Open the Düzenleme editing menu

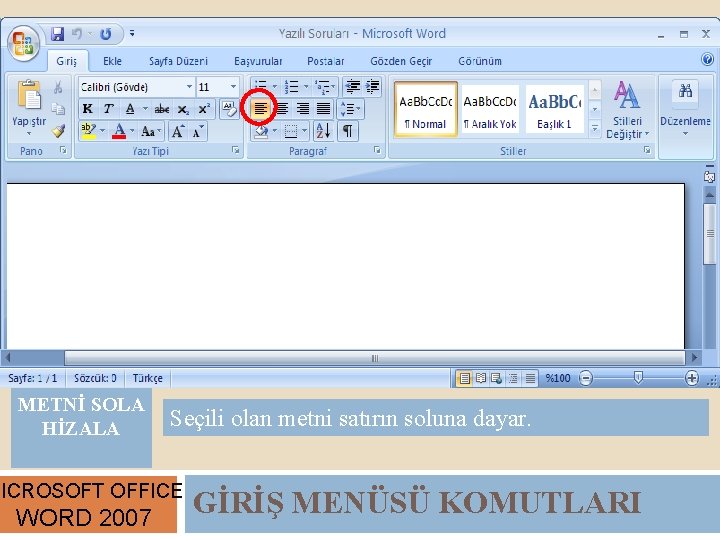coord(685,110)
